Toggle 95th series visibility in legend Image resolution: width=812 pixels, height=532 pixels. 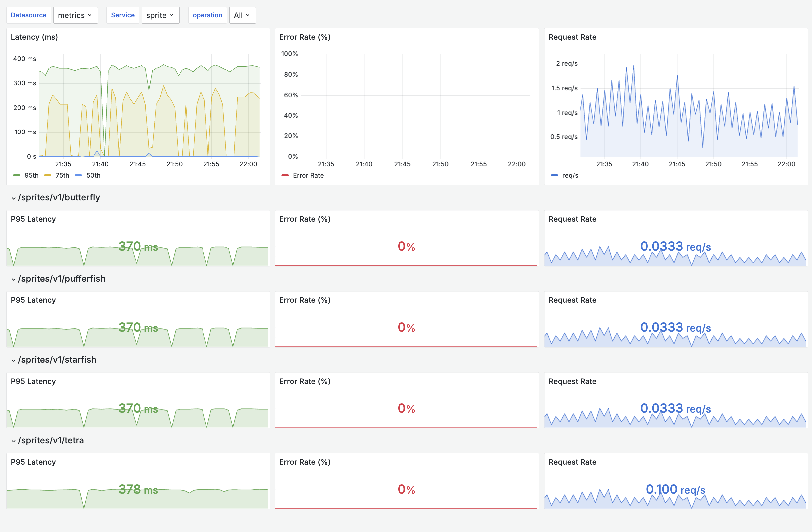[x=31, y=176]
